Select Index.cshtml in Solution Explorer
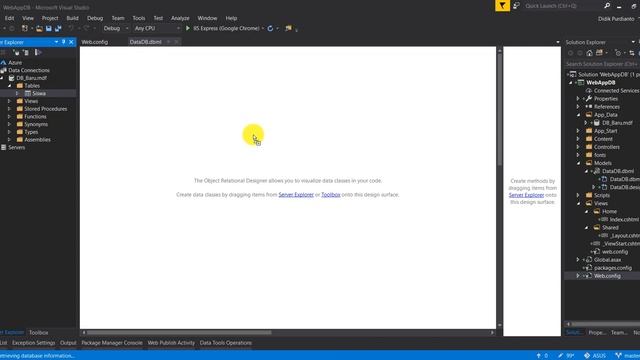The height and width of the screenshot is (360, 640). click(624, 219)
